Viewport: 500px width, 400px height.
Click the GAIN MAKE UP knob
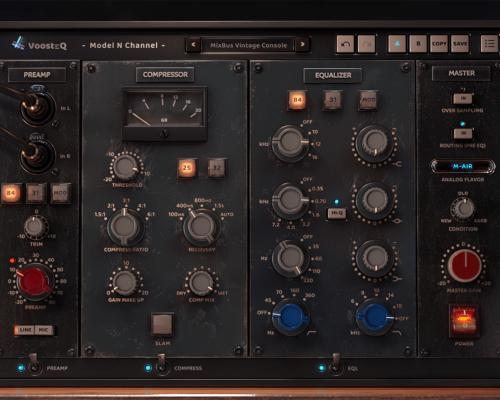(x=125, y=283)
